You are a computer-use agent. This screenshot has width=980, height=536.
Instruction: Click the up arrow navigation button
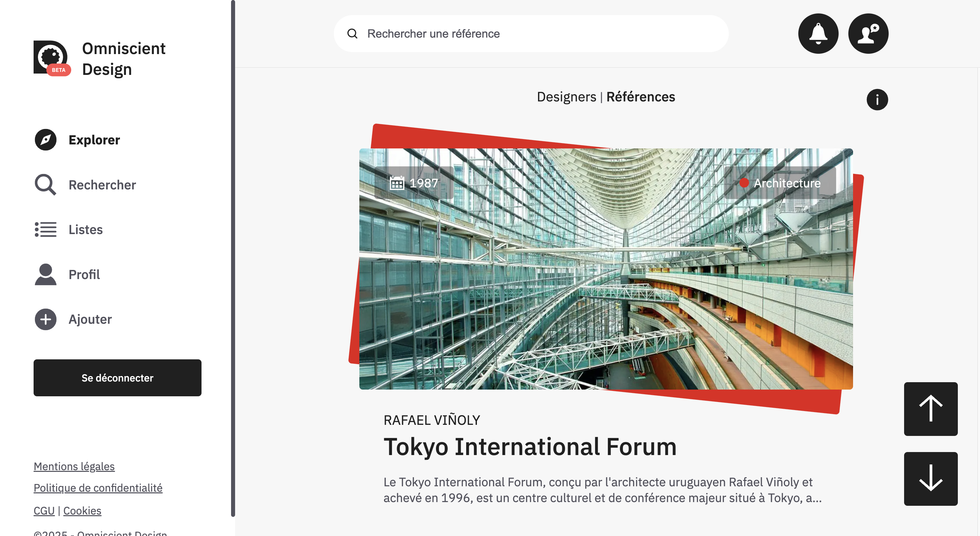931,409
